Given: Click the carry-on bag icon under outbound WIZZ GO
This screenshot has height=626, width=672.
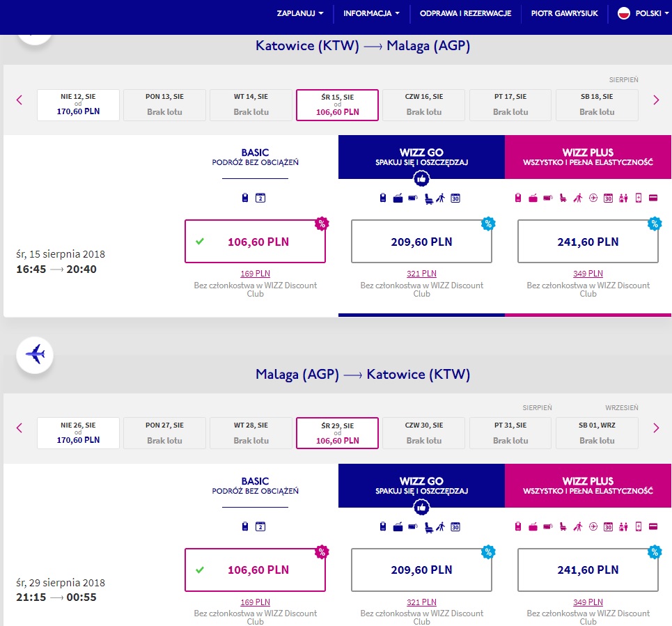Looking at the screenshot, I should (383, 198).
